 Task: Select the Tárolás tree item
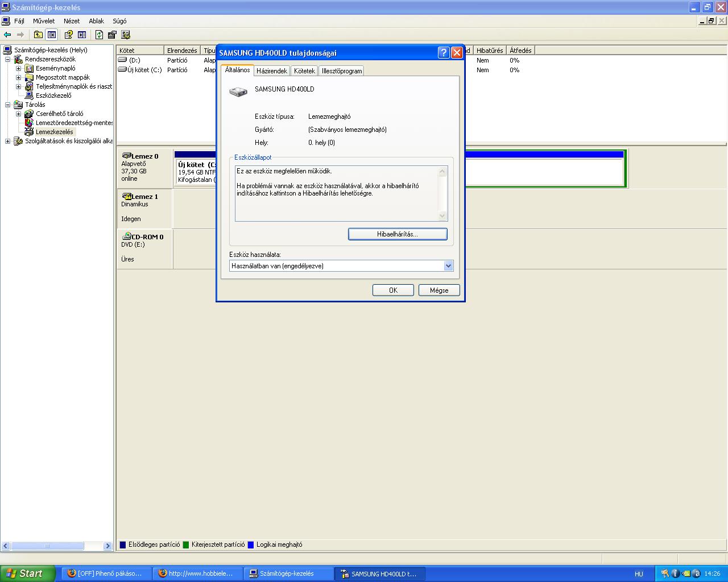pyautogui.click(x=35, y=105)
